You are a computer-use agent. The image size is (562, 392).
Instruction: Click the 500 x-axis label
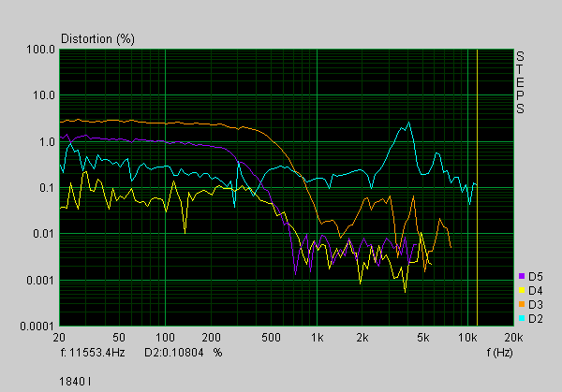click(271, 337)
